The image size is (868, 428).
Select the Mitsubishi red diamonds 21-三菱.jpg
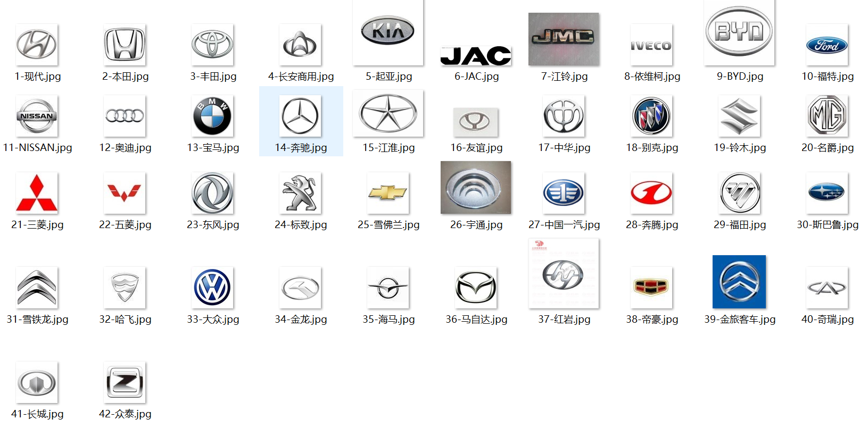(x=37, y=193)
